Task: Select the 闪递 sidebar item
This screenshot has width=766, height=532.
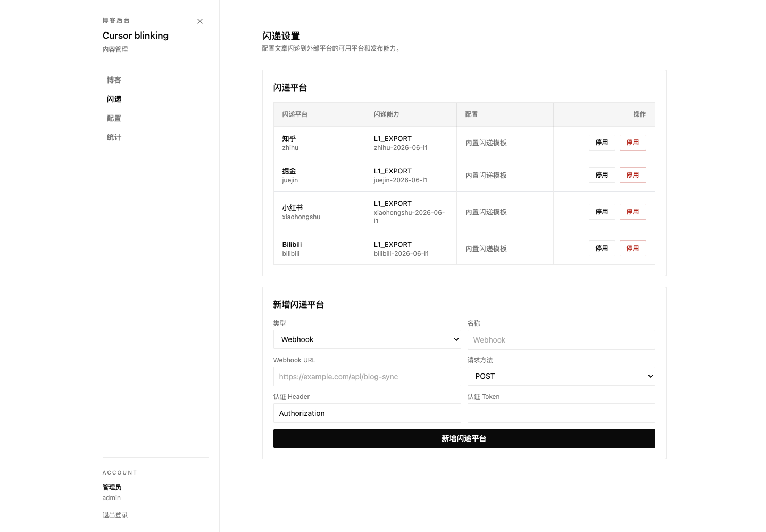Action: (114, 99)
